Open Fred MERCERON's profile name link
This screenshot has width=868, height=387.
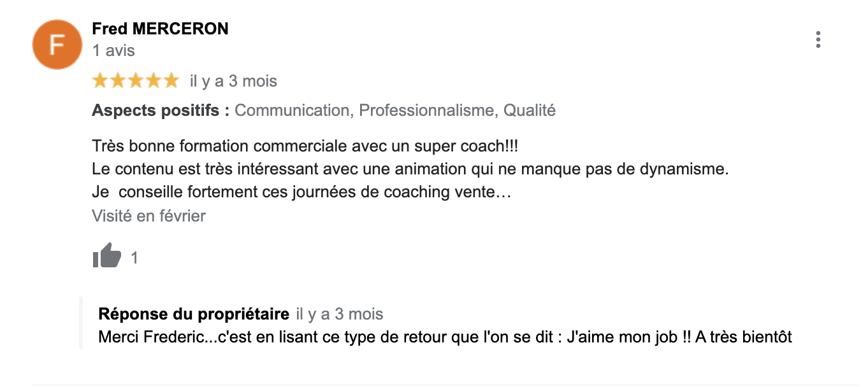click(160, 29)
